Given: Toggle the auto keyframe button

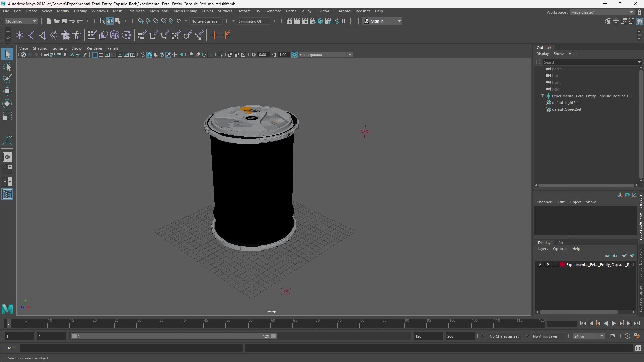Looking at the screenshot, I should pos(627,336).
